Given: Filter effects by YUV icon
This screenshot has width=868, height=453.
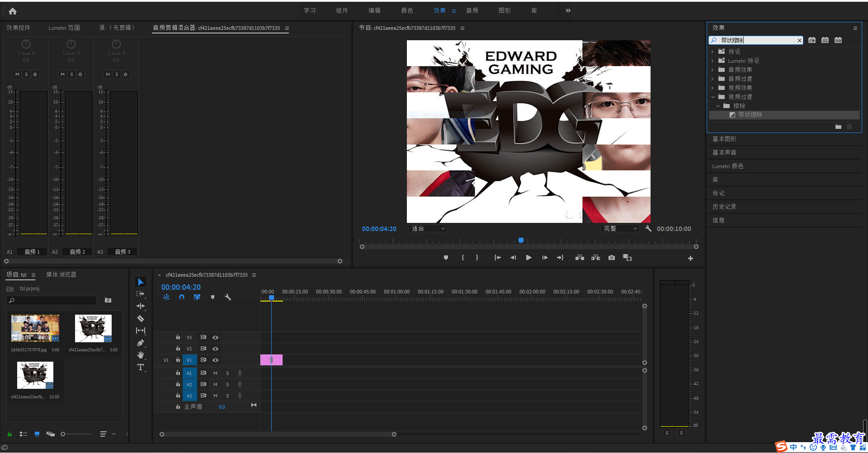Looking at the screenshot, I should pyautogui.click(x=838, y=40).
